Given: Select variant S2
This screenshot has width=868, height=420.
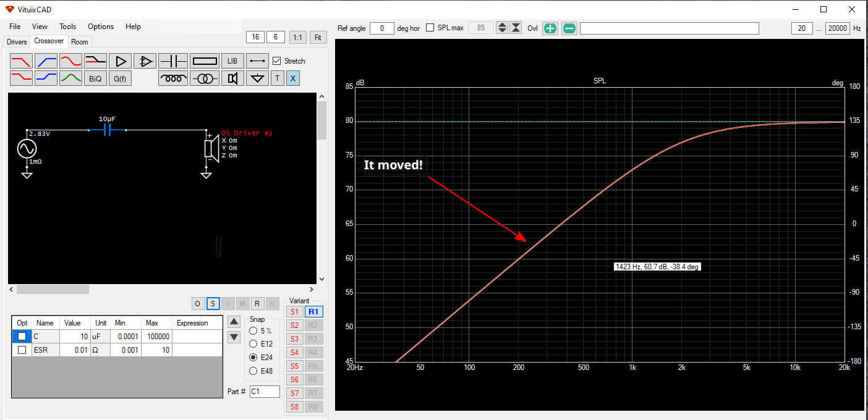Looking at the screenshot, I should pos(294,325).
